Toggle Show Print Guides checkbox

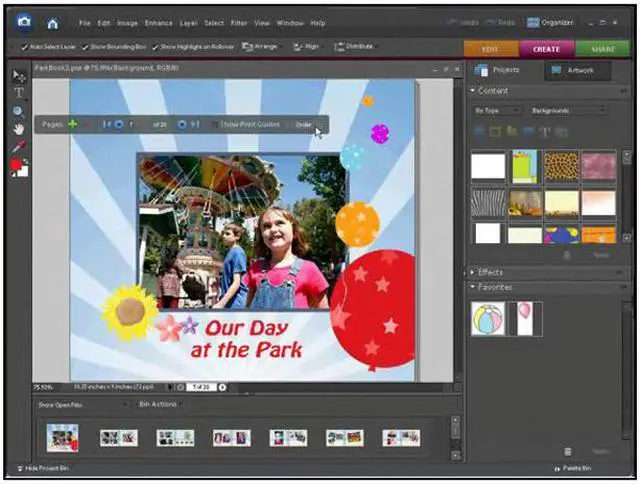point(215,124)
